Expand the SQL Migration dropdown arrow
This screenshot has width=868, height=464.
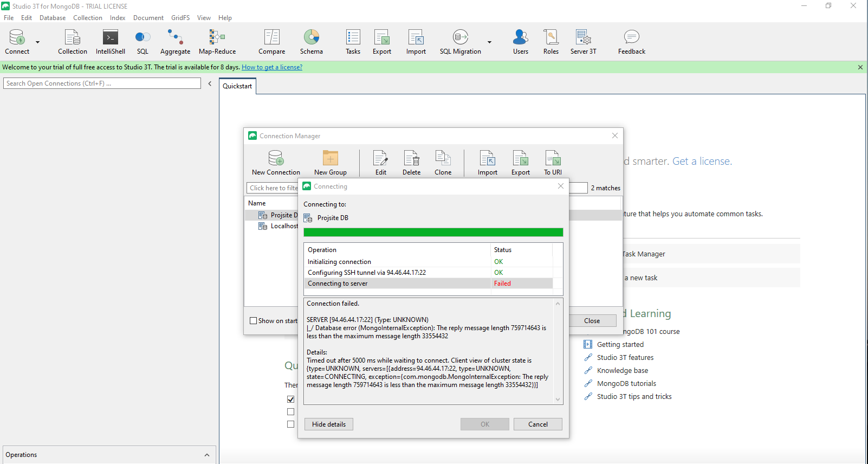[x=489, y=42]
